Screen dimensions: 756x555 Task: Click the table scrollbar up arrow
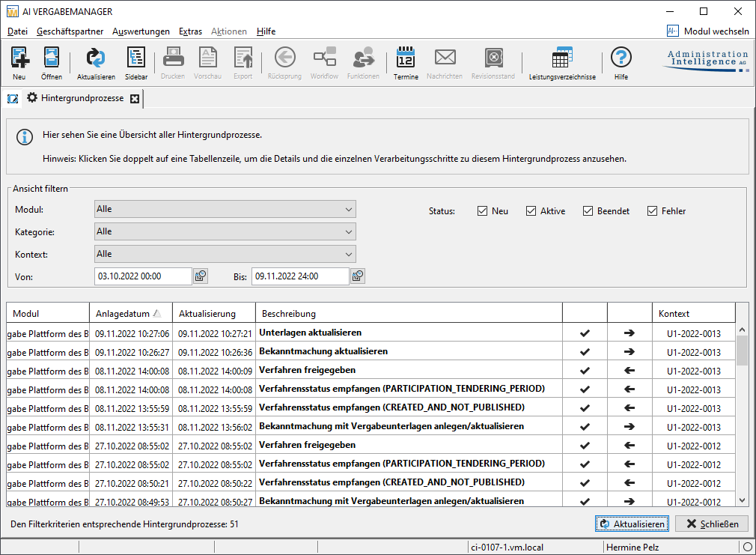742,330
